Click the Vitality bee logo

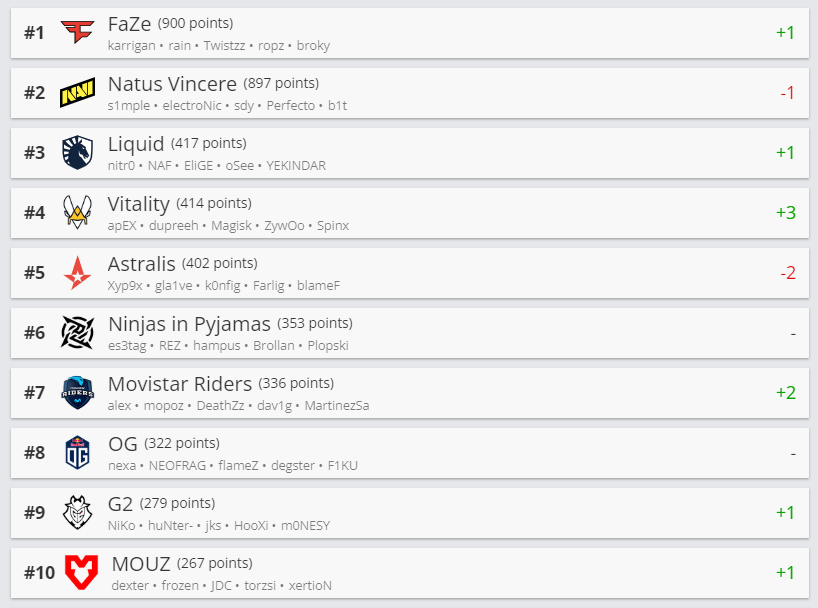(x=77, y=212)
